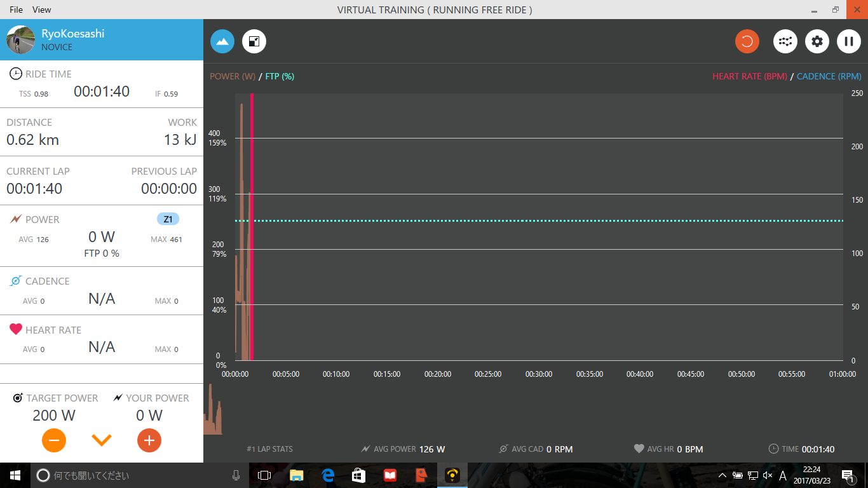The height and width of the screenshot is (488, 868).
Task: Collapse the target power panel chevron
Action: (x=102, y=440)
